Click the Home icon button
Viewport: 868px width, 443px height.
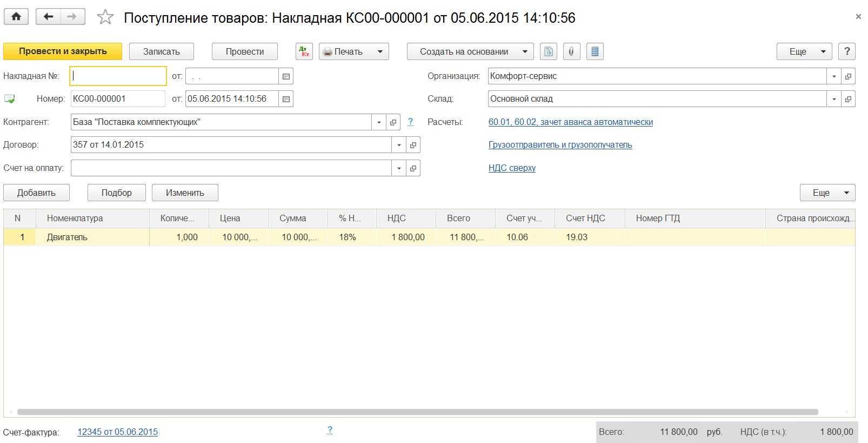tap(16, 17)
